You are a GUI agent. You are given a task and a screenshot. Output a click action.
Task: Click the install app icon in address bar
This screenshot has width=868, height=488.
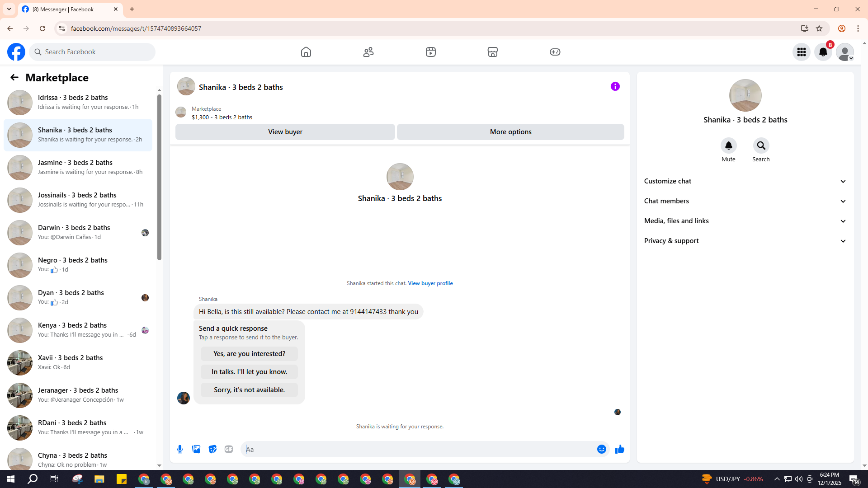[805, 28]
